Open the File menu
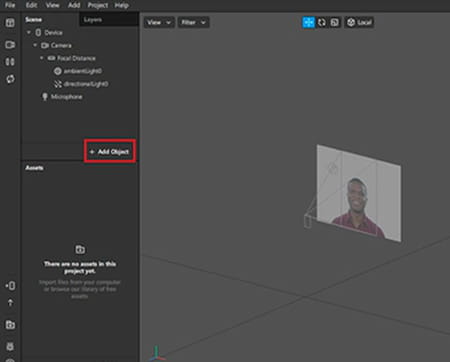This screenshot has height=362, width=450. coord(10,5)
